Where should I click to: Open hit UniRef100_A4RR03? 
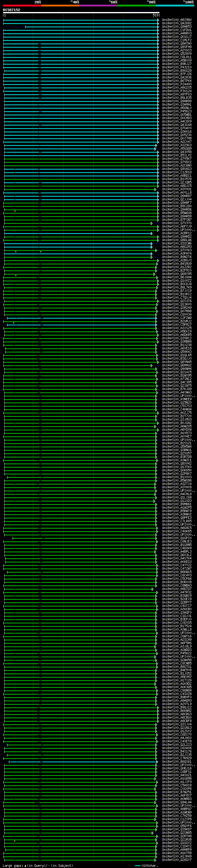click(177, 33)
